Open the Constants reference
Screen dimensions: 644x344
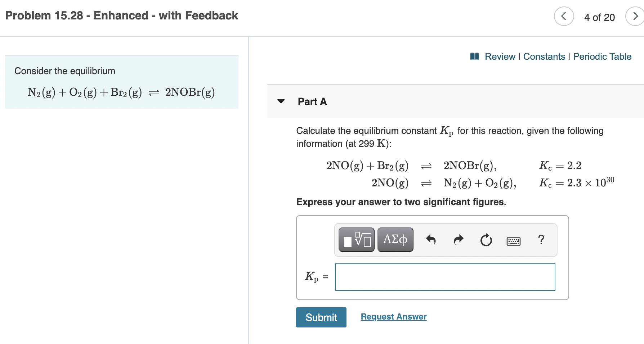coord(544,56)
